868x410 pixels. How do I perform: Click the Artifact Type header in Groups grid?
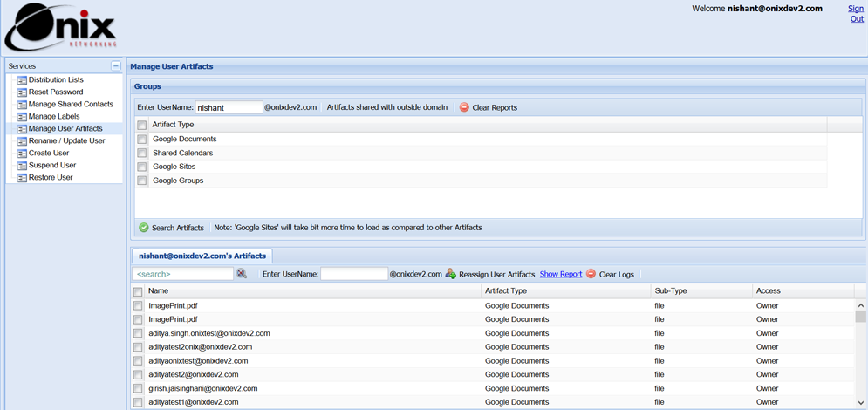click(488, 125)
